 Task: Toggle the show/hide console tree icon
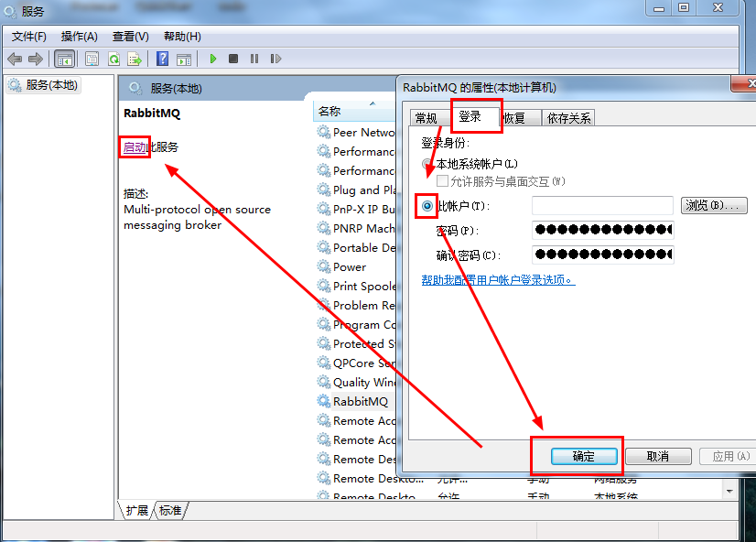pos(65,59)
